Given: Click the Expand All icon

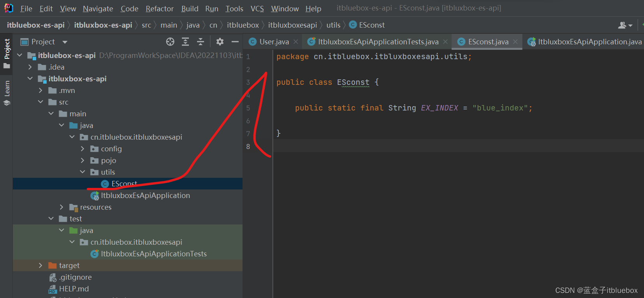Looking at the screenshot, I should pos(185,42).
